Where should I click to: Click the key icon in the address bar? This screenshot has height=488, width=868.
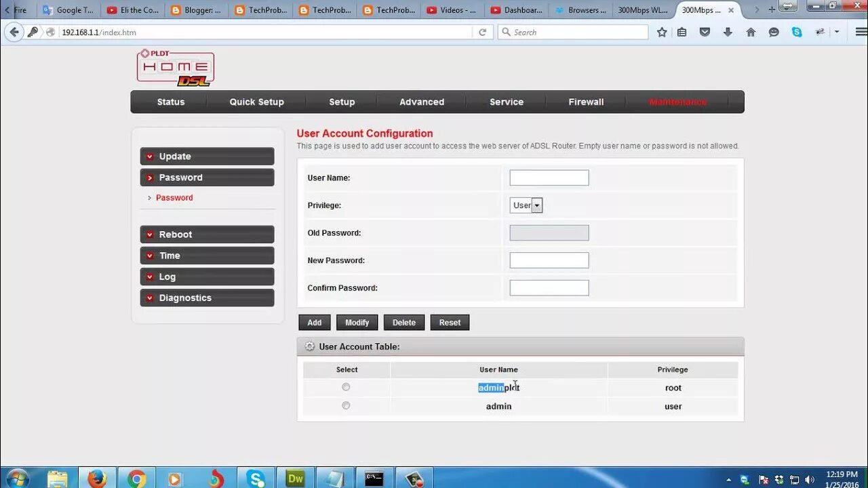click(x=33, y=32)
